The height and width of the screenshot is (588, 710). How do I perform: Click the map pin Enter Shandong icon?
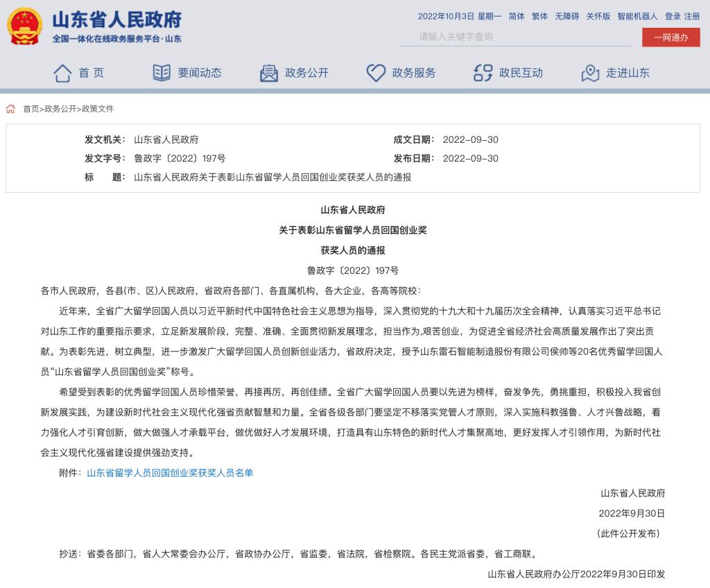(590, 73)
